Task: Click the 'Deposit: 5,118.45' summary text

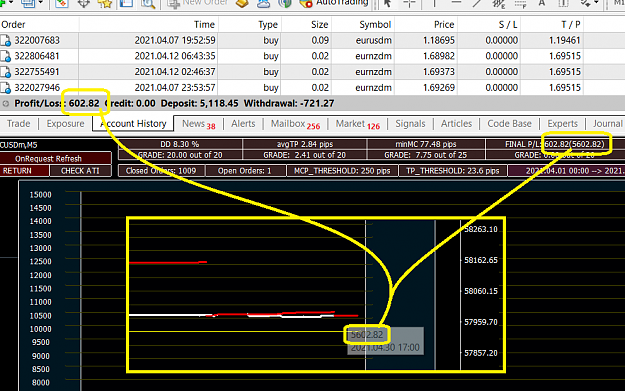Action: tap(199, 104)
